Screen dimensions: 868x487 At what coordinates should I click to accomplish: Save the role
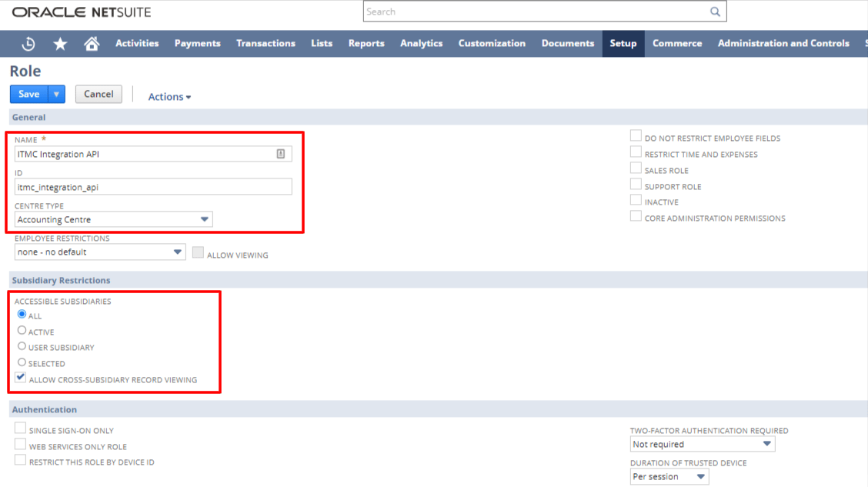click(28, 94)
